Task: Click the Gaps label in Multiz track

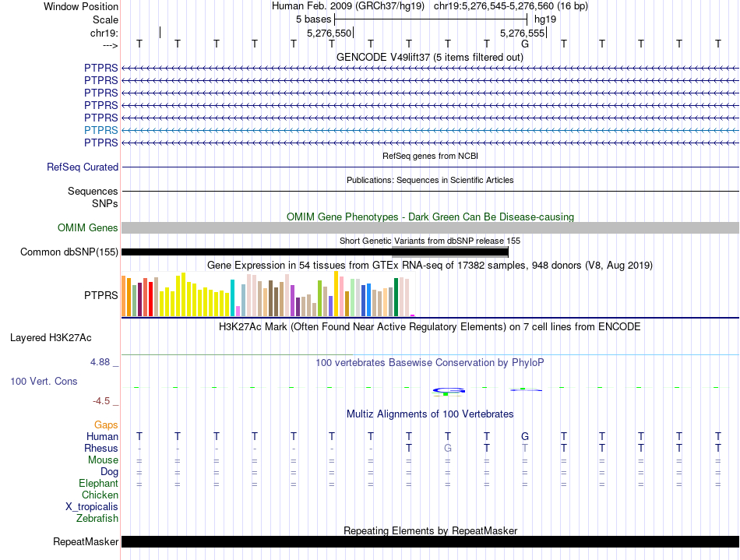Action: [x=106, y=425]
